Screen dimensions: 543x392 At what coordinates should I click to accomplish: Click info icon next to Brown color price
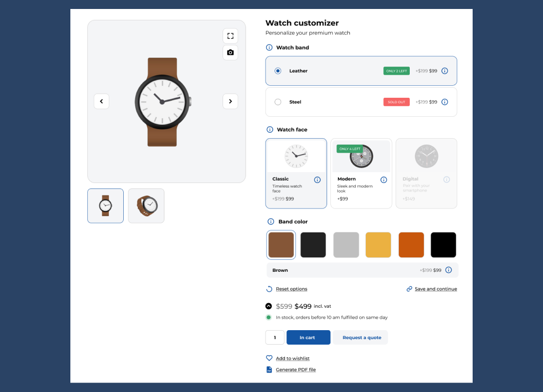click(448, 270)
